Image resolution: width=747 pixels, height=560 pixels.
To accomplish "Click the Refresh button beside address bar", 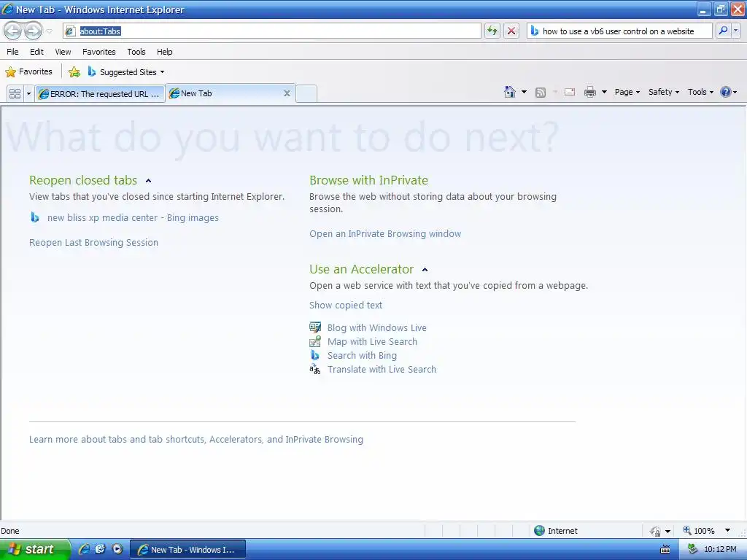I will pyautogui.click(x=492, y=31).
